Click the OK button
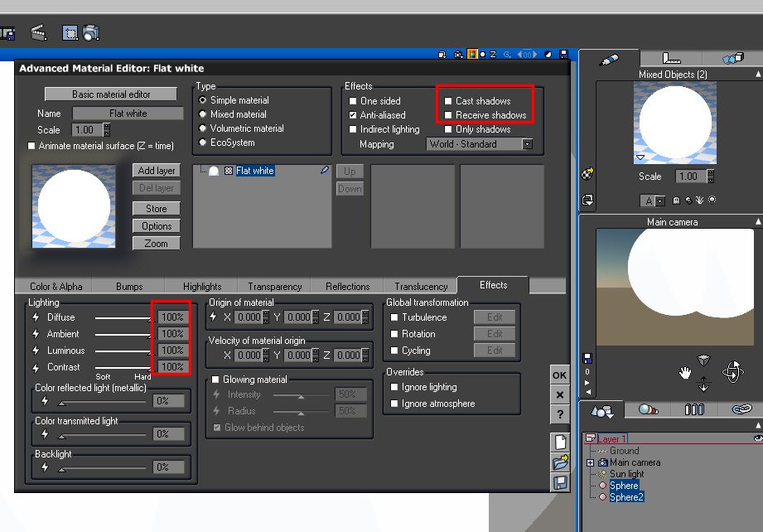The width and height of the screenshot is (763, 532). 559,375
